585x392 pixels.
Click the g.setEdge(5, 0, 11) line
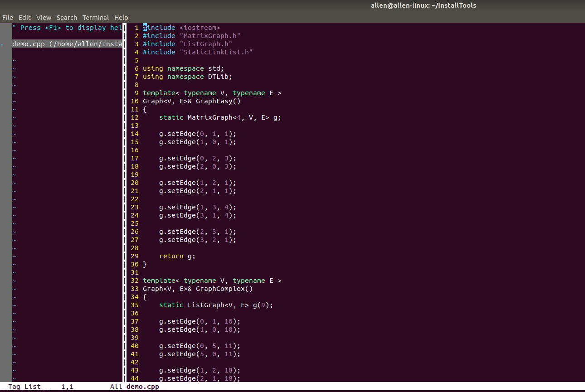[x=200, y=354]
